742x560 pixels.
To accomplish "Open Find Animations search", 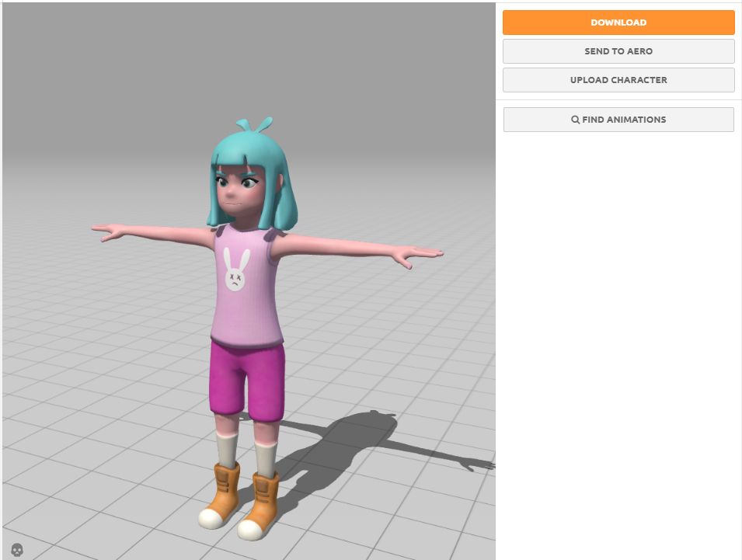I will [618, 120].
